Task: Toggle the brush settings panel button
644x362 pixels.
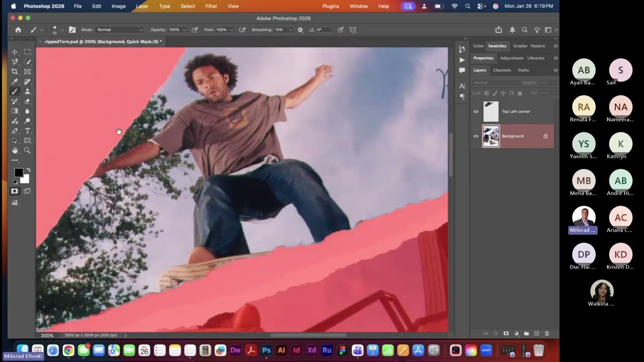Action: (72, 30)
